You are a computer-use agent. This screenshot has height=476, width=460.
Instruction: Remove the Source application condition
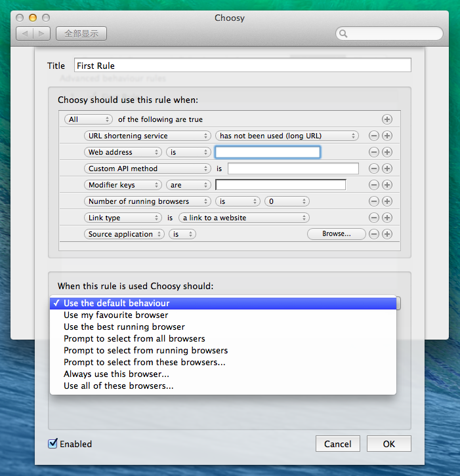(374, 234)
